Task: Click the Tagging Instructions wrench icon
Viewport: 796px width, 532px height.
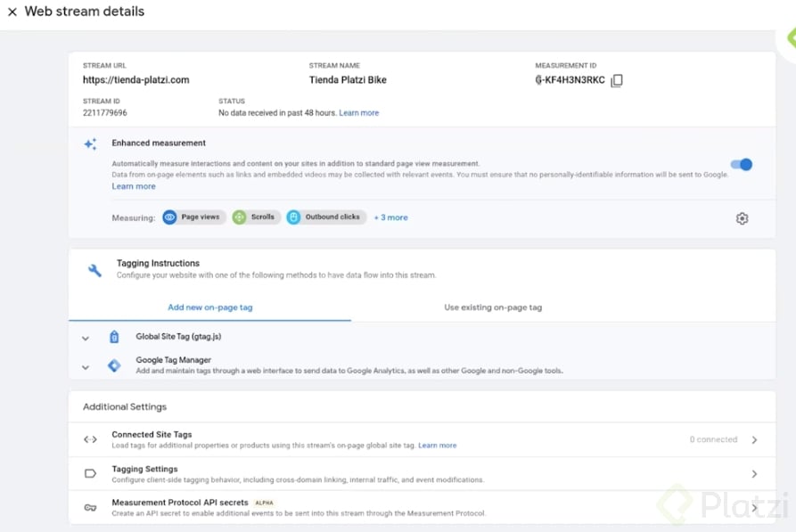Action: [x=94, y=270]
